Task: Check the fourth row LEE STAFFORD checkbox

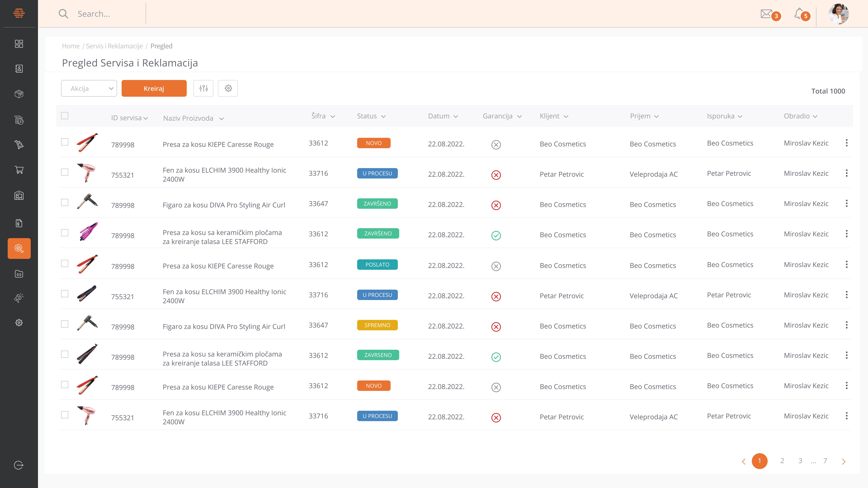Action: click(65, 233)
